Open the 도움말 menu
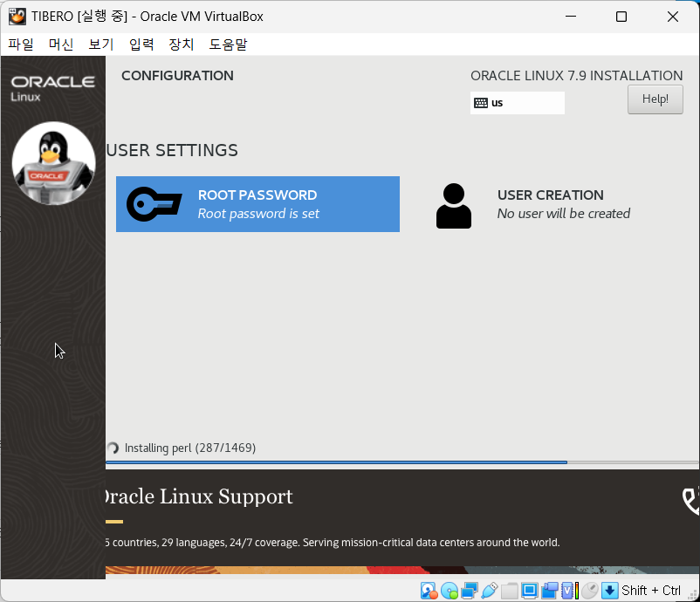 tap(228, 44)
